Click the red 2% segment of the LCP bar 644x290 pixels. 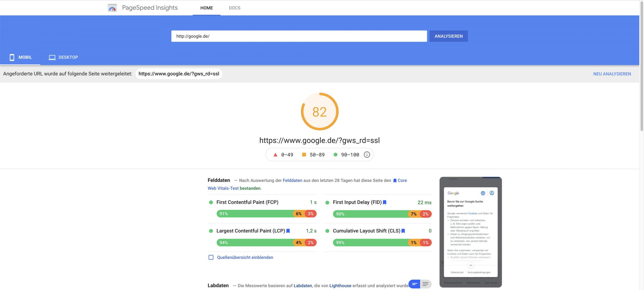pos(311,243)
